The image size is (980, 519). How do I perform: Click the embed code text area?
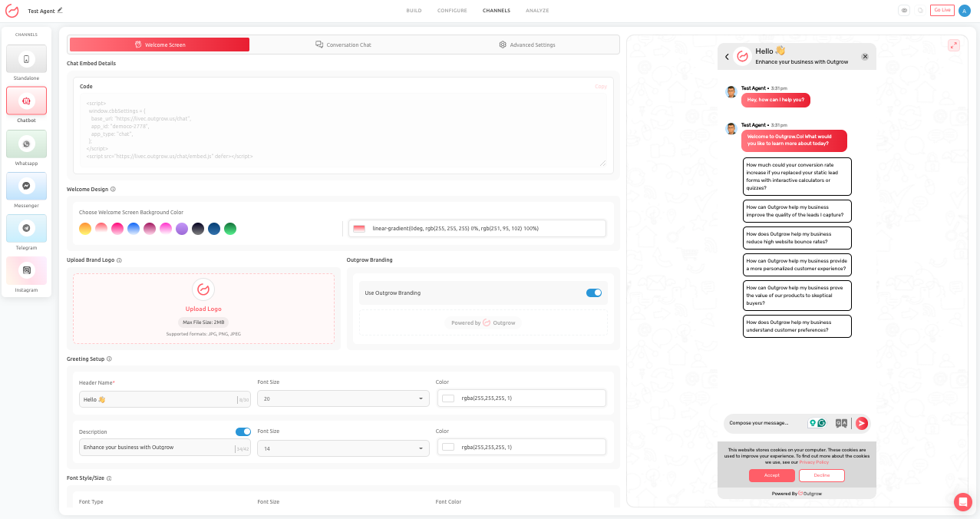(343, 132)
